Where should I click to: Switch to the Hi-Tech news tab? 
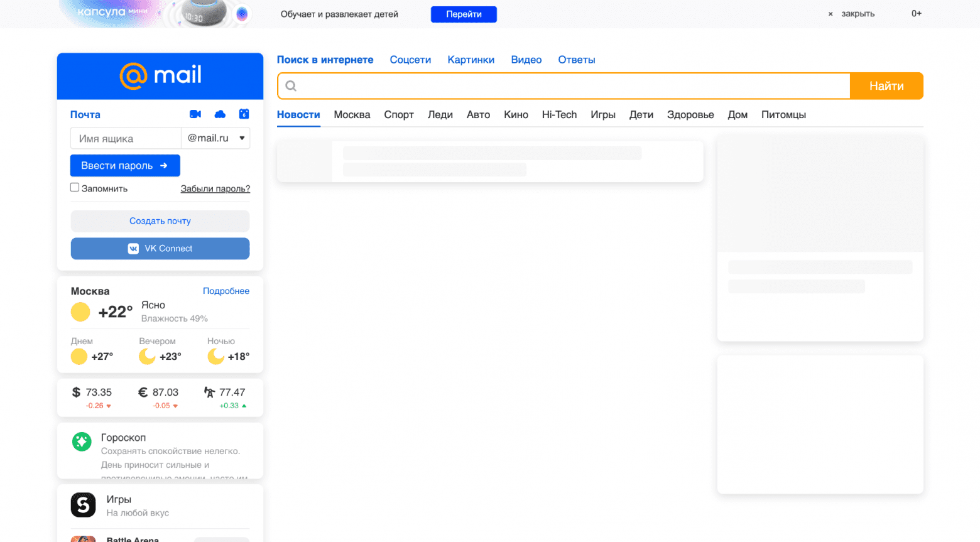pyautogui.click(x=559, y=114)
